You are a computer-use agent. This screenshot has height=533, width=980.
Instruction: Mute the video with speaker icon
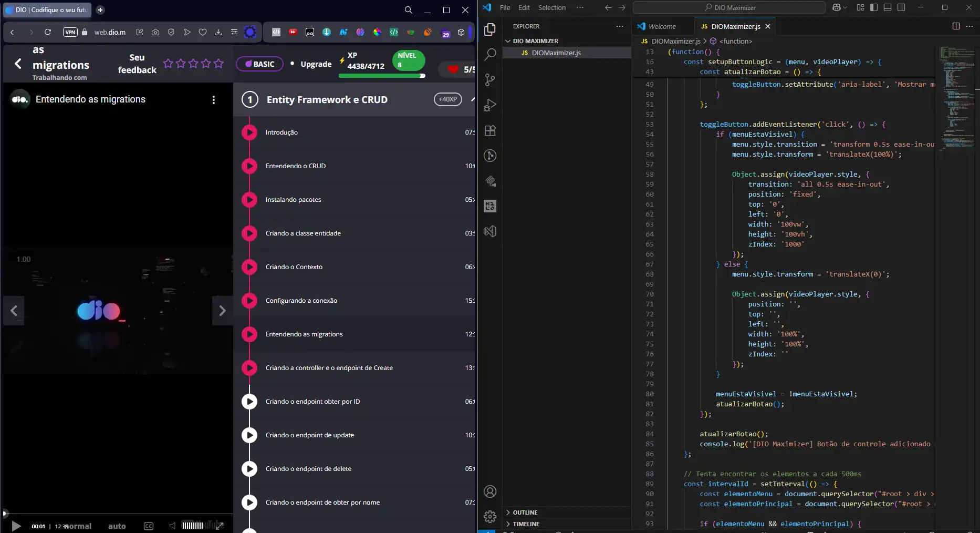tap(172, 526)
